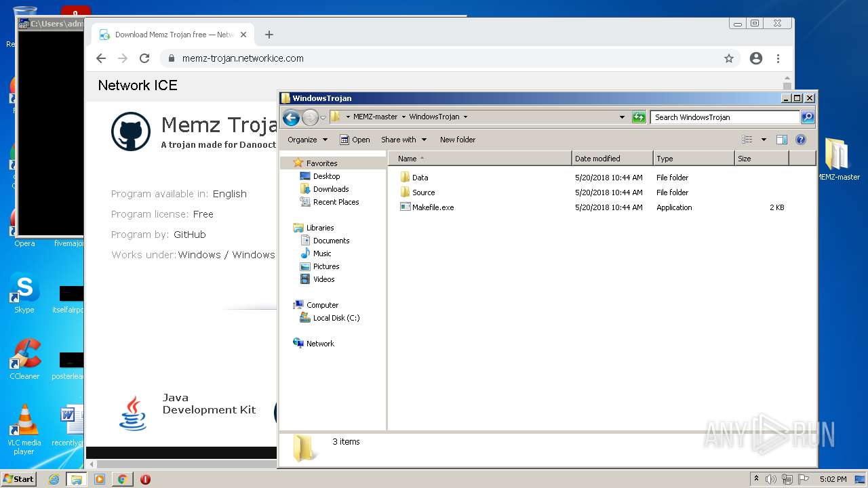
Task: Open Pictures library in navigation pane
Action: click(x=326, y=266)
